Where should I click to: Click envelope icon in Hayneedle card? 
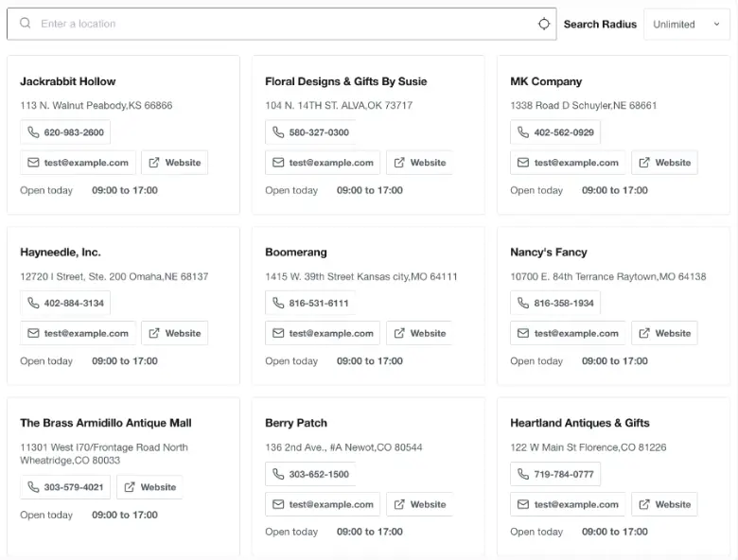[33, 333]
